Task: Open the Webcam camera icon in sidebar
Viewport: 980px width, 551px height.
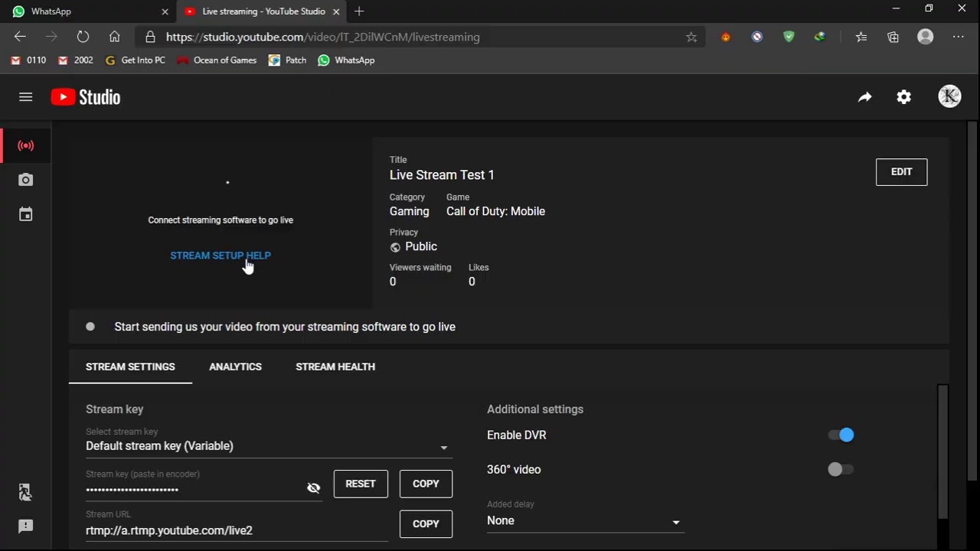Action: tap(25, 180)
